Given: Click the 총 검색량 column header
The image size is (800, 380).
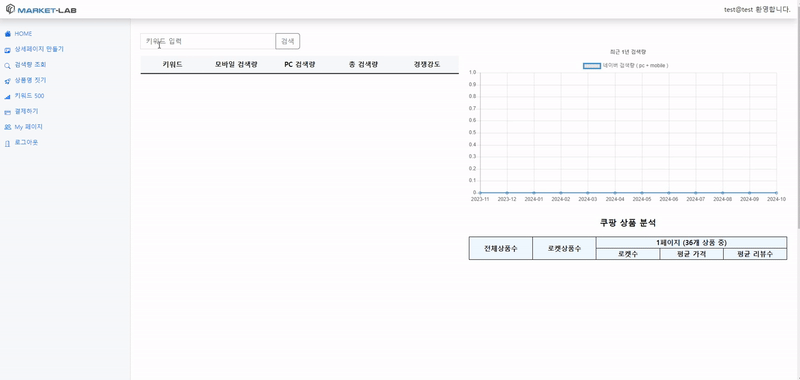Looking at the screenshot, I should point(363,65).
